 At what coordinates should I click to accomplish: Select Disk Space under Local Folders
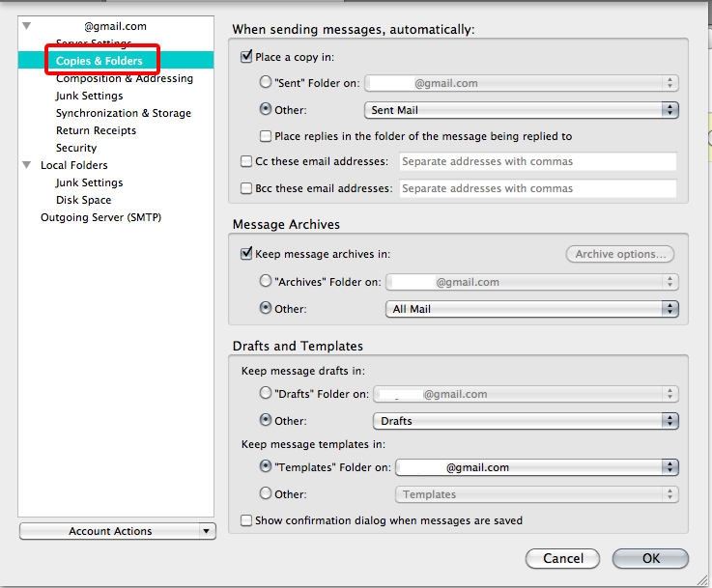coord(83,200)
